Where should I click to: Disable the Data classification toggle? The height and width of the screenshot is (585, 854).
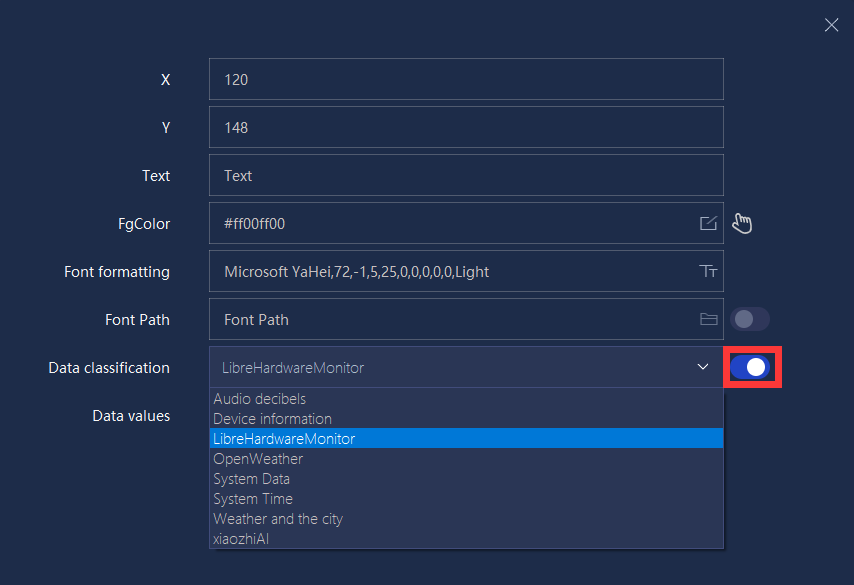coord(750,367)
